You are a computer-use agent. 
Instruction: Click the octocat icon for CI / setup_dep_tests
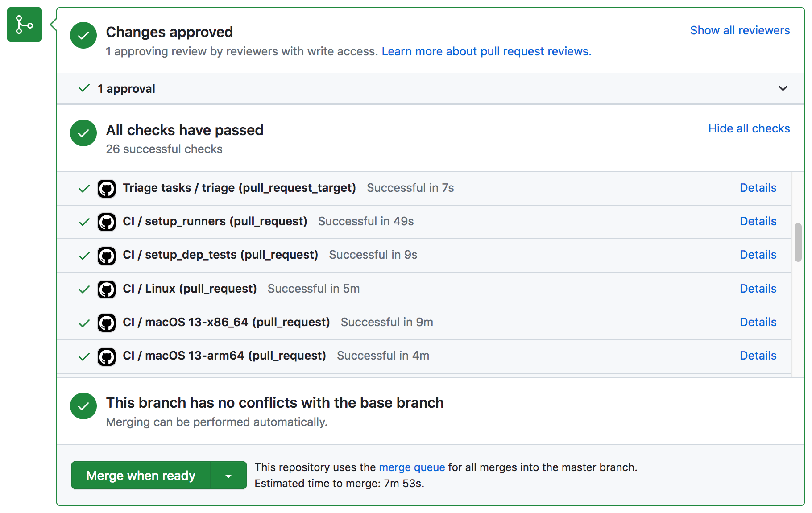pos(107,255)
